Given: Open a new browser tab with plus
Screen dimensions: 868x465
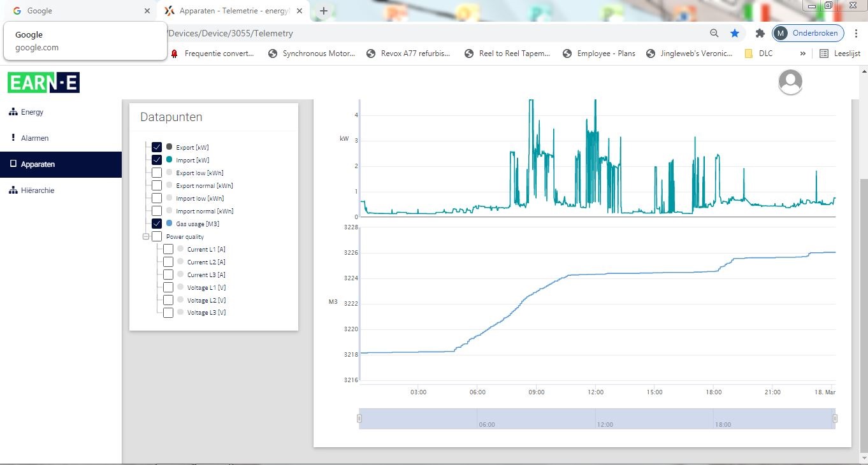Looking at the screenshot, I should click(x=324, y=11).
